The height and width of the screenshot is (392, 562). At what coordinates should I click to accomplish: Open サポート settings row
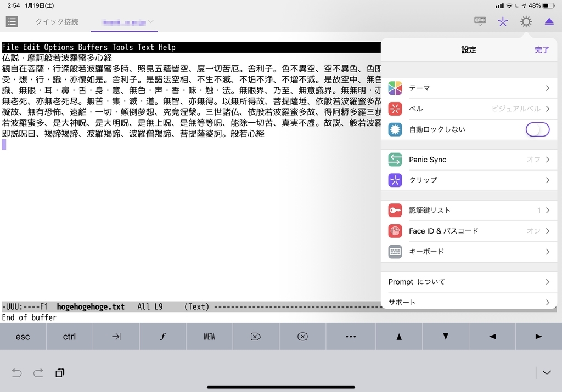pyautogui.click(x=469, y=302)
